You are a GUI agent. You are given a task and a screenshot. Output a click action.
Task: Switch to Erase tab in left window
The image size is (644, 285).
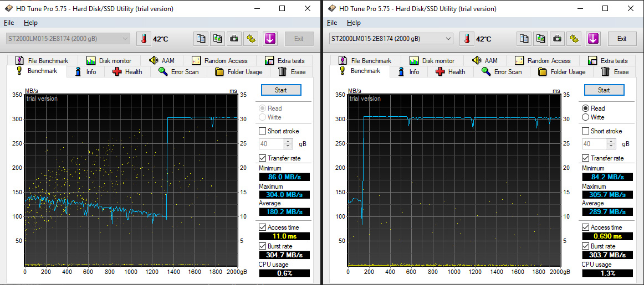tap(292, 72)
